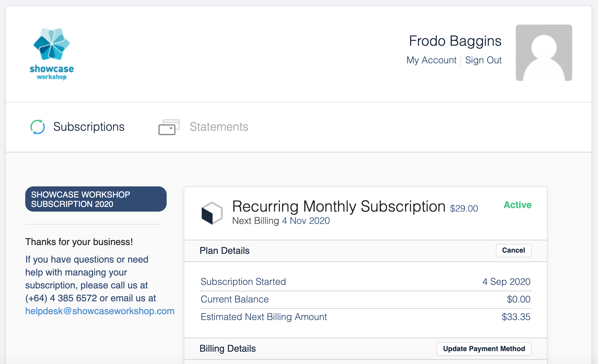Click the circular arrows Subscriptions icon
The height and width of the screenshot is (364, 598).
[x=38, y=127]
